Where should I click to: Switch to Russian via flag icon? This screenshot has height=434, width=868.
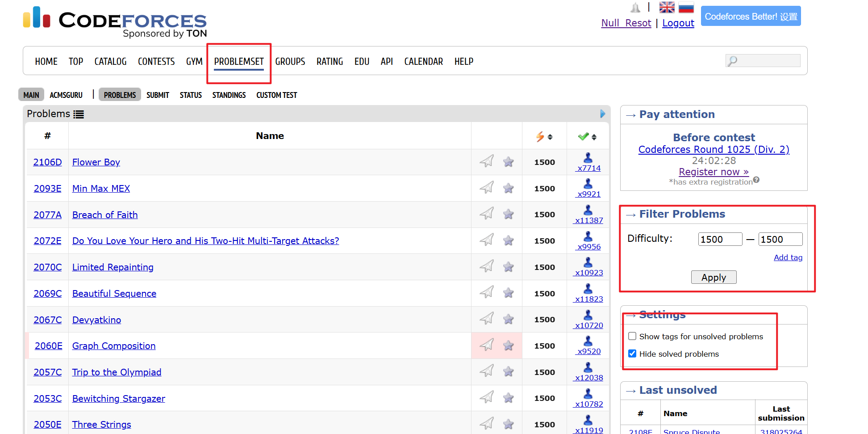tap(686, 7)
